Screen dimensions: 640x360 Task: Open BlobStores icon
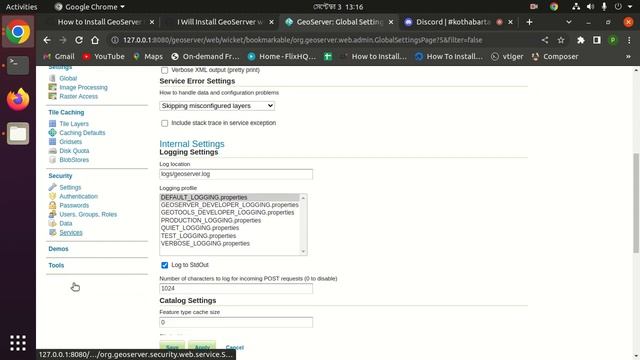coord(52,160)
